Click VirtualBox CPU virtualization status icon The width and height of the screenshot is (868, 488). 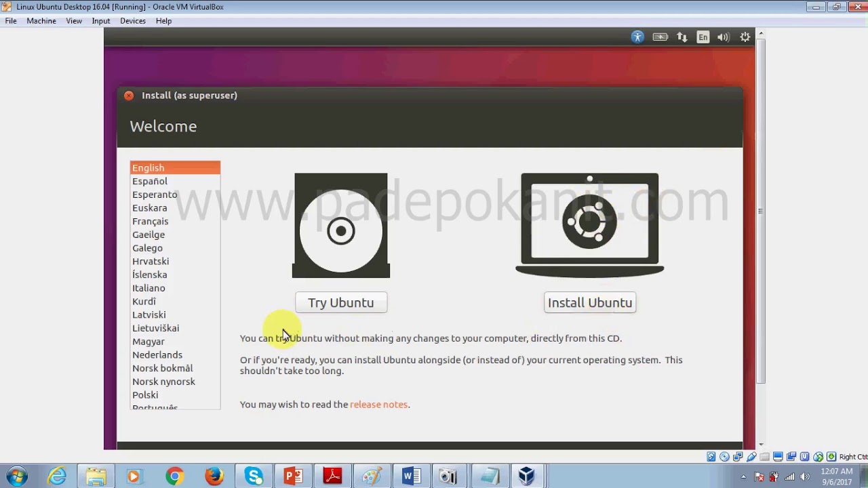tap(805, 457)
